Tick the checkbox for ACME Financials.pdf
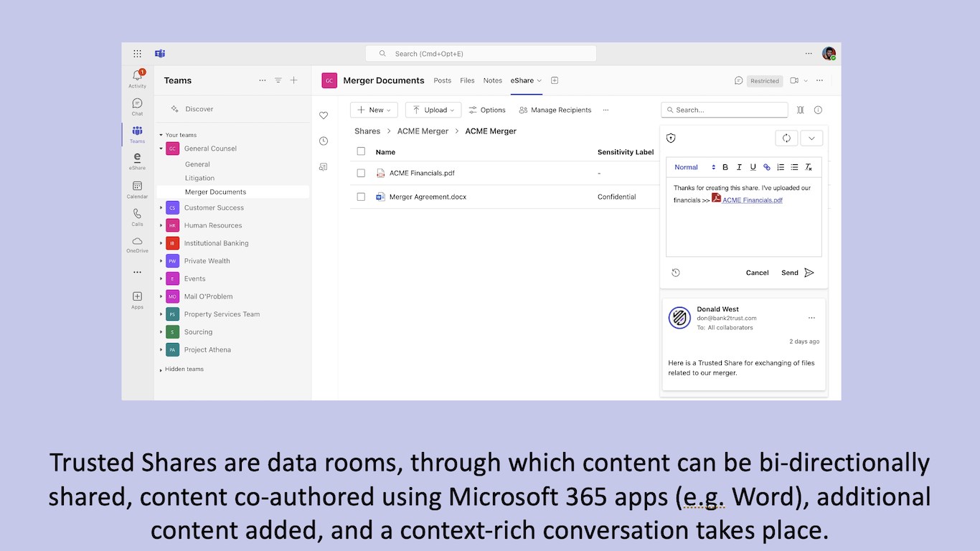This screenshot has width=980, height=551. 361,173
